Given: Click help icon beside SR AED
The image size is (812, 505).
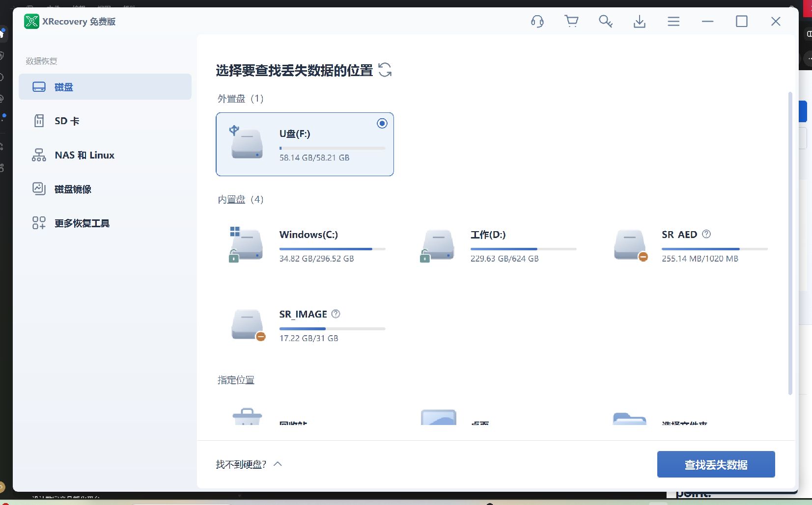Looking at the screenshot, I should coord(706,234).
